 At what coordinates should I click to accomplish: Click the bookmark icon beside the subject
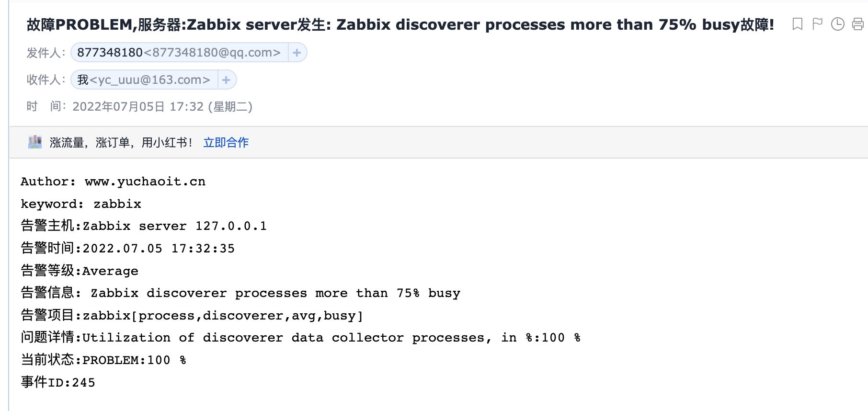pos(797,24)
